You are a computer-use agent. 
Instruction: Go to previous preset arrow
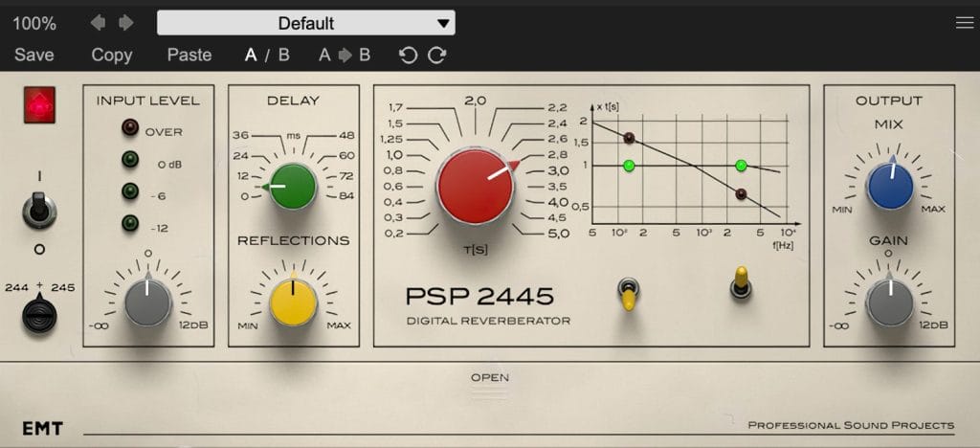tap(99, 23)
